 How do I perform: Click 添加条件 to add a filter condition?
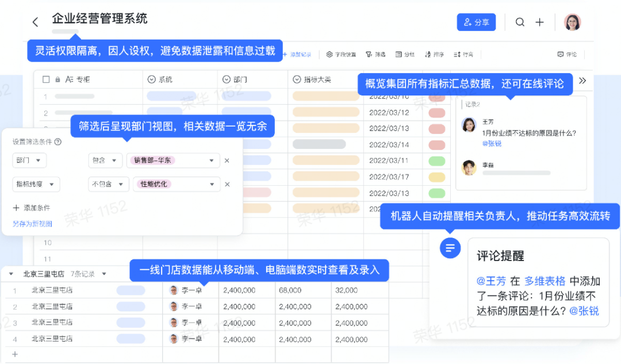tap(32, 208)
